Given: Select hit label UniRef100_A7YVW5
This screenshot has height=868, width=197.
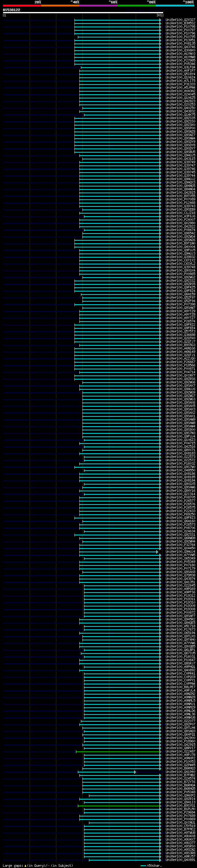Looking at the screenshot, I should click(180, 555).
